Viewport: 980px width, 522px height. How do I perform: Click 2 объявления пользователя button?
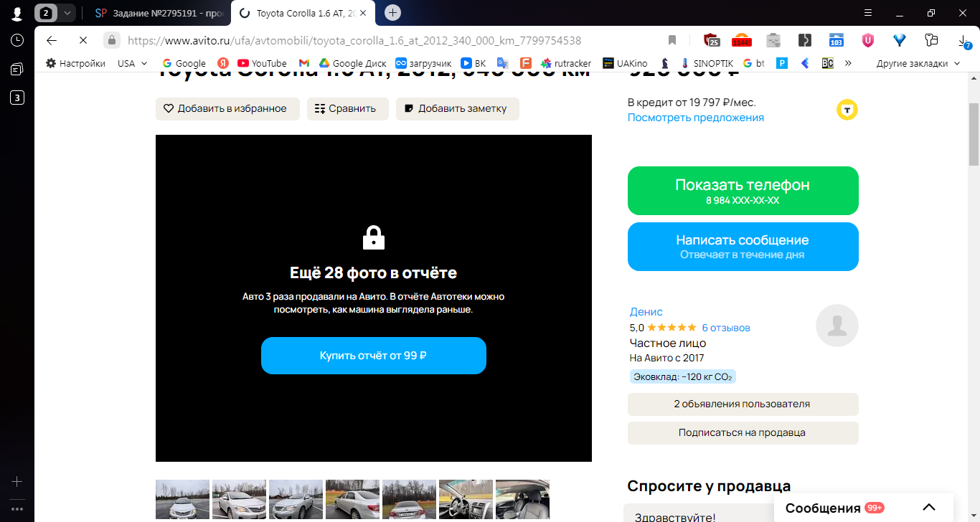coord(743,404)
